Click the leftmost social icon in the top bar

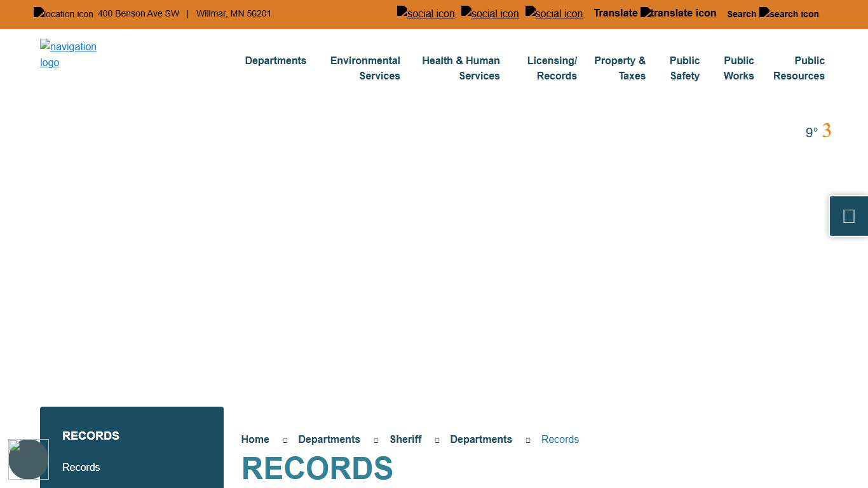click(426, 13)
